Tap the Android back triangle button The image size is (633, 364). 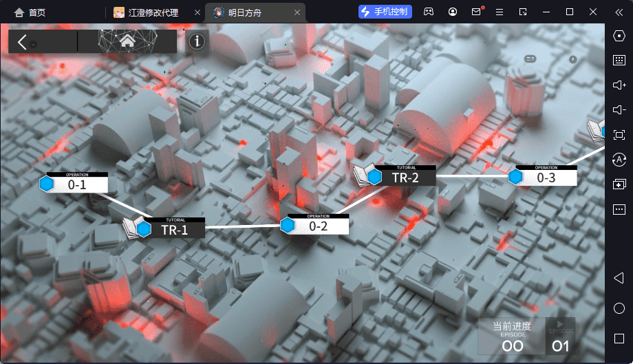click(x=619, y=278)
